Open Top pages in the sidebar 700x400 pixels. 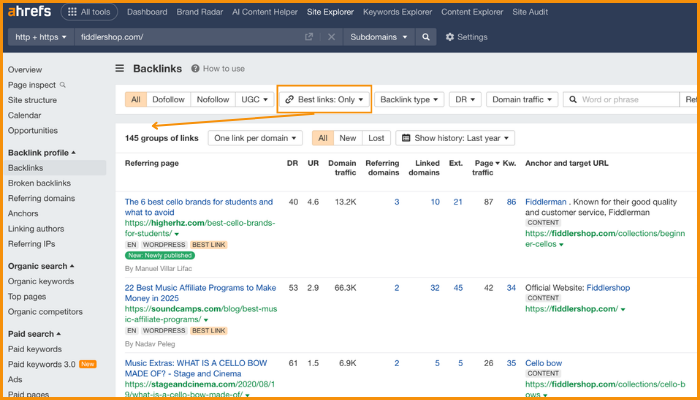(x=27, y=296)
